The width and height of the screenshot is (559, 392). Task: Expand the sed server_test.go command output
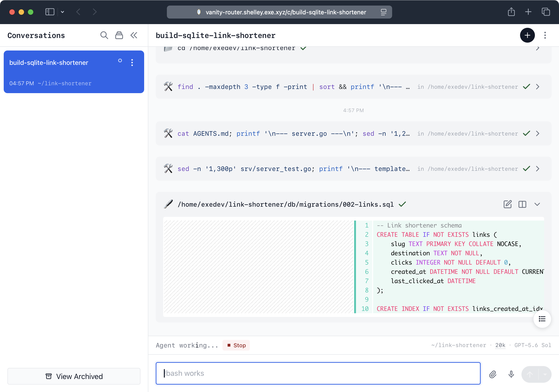(538, 169)
